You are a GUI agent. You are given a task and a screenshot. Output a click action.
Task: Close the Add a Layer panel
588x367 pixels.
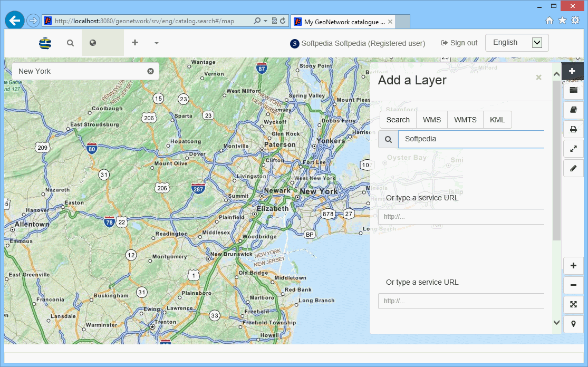538,77
